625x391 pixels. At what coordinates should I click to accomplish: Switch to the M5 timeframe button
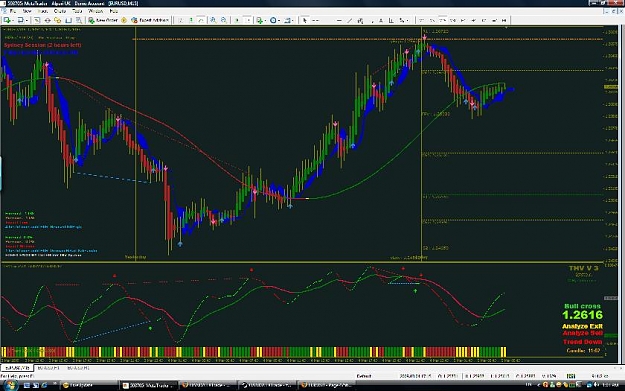(432, 20)
